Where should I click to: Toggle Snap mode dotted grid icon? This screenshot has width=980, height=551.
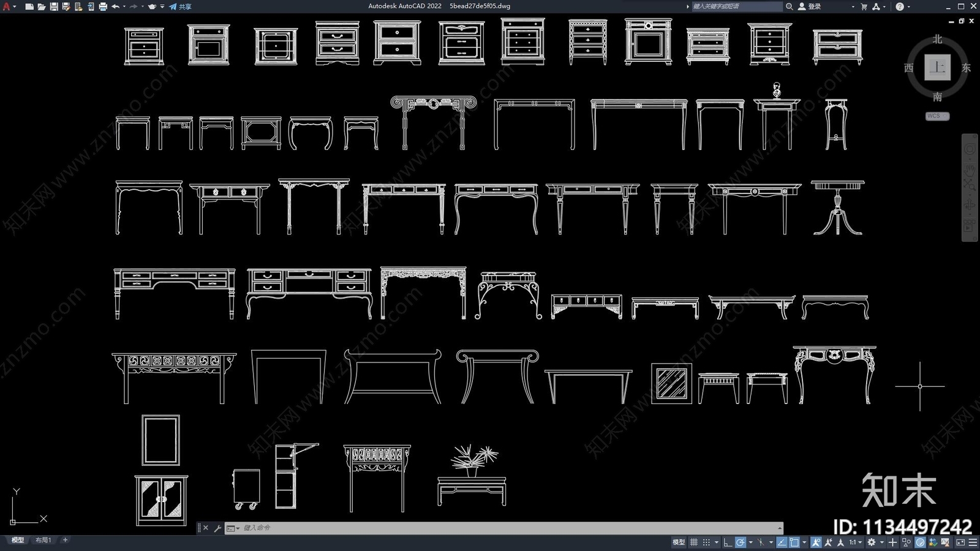pyautogui.click(x=706, y=542)
